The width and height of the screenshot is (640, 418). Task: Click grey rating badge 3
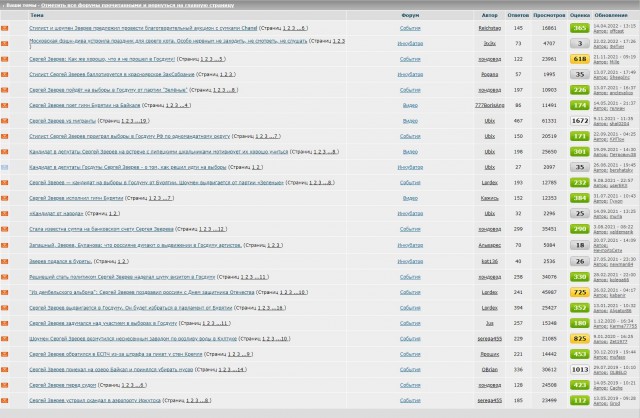click(x=580, y=44)
